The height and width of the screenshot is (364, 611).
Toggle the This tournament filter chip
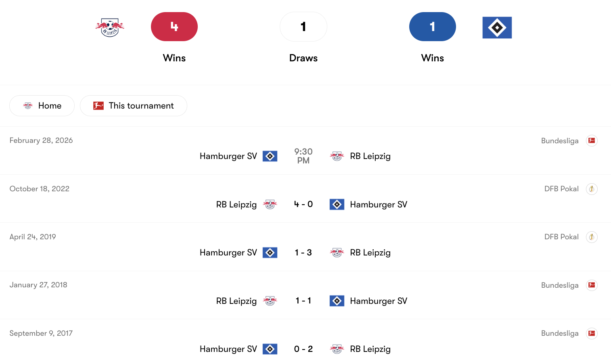click(x=134, y=106)
